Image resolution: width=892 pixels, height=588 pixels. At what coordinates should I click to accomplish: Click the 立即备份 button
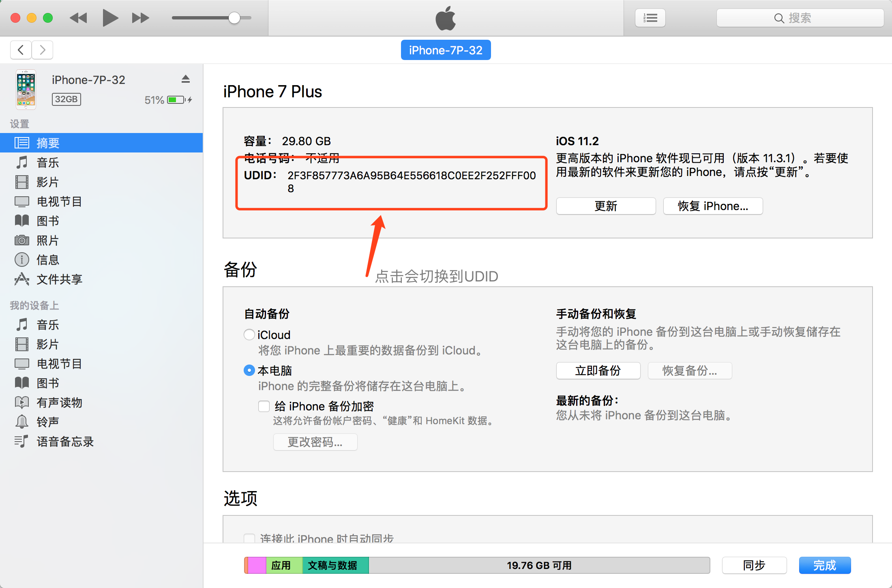[598, 371]
